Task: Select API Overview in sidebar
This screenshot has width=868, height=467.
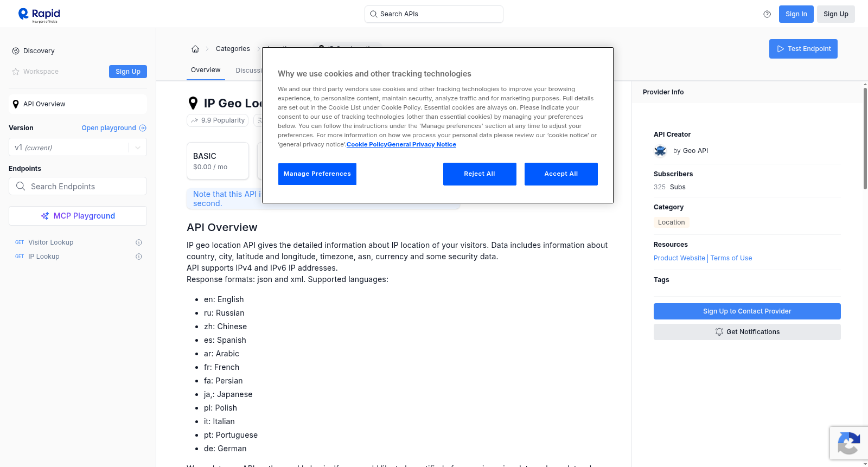Action: click(78, 104)
